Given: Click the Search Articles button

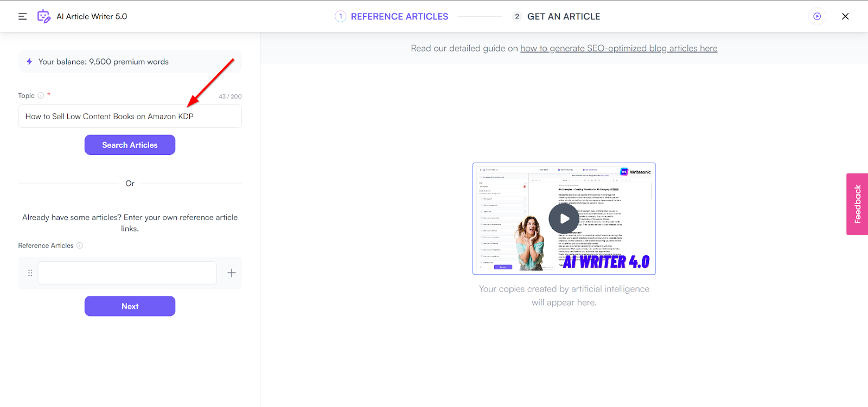Looking at the screenshot, I should coord(130,145).
